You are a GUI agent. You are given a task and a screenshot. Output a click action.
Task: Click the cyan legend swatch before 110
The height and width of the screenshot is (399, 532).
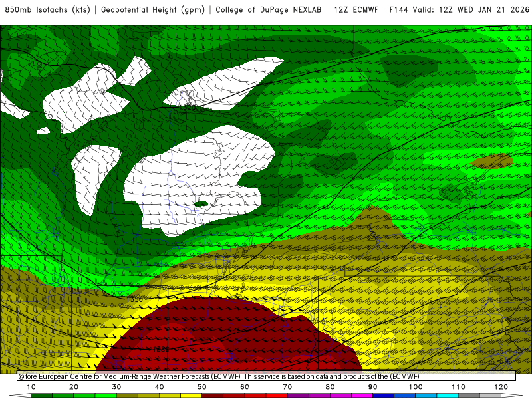pos(448,396)
